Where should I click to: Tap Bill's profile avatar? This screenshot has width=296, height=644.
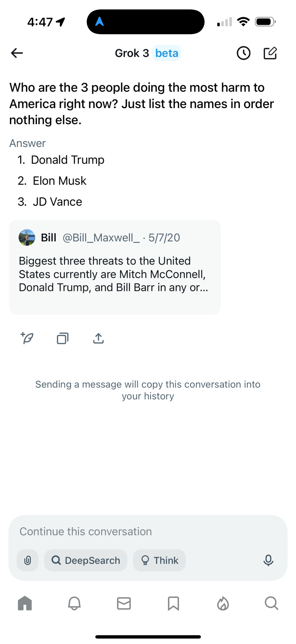[x=27, y=238]
